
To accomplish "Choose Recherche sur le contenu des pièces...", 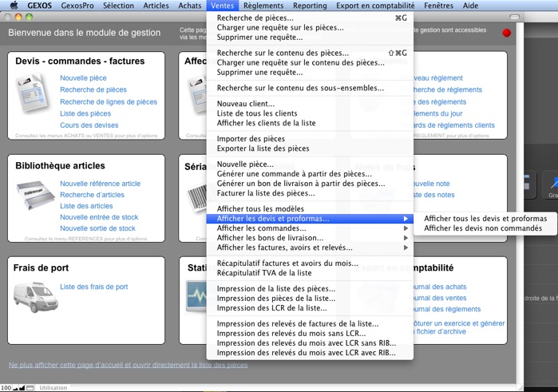I will tap(310, 53).
